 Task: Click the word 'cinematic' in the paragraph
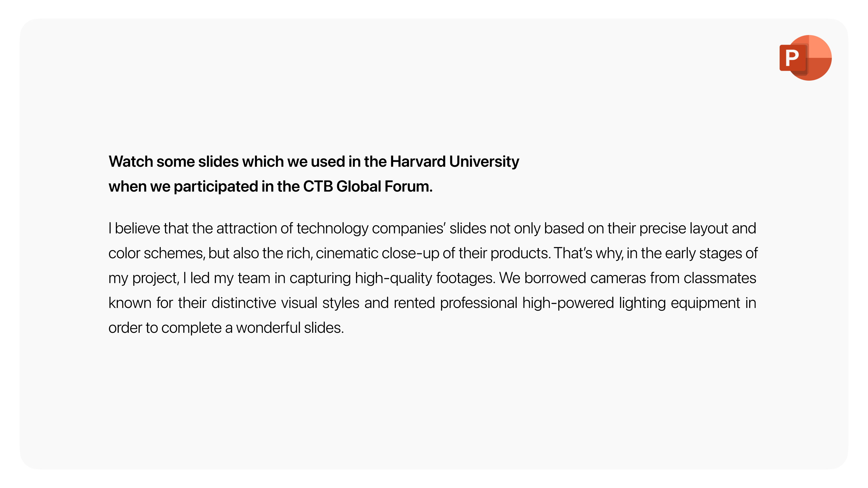pos(347,253)
